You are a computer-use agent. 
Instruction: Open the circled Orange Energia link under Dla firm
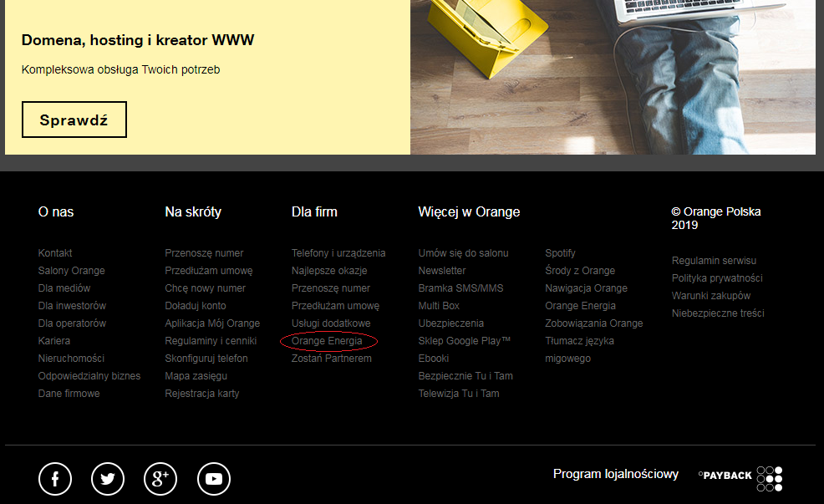(327, 340)
